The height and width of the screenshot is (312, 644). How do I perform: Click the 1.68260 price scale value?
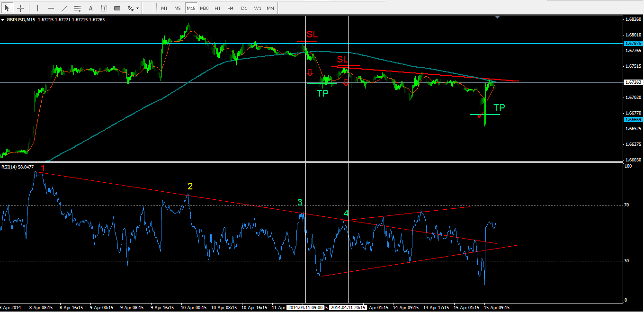coord(633,19)
